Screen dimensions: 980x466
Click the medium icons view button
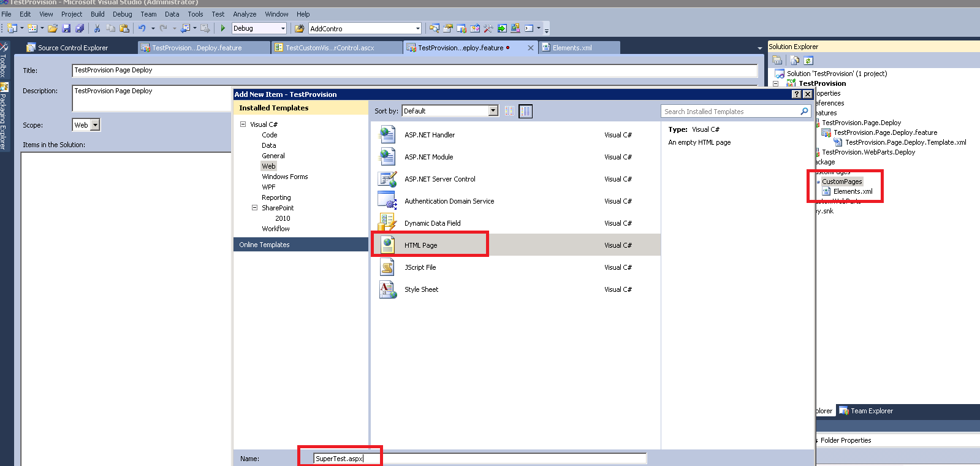[526, 111]
